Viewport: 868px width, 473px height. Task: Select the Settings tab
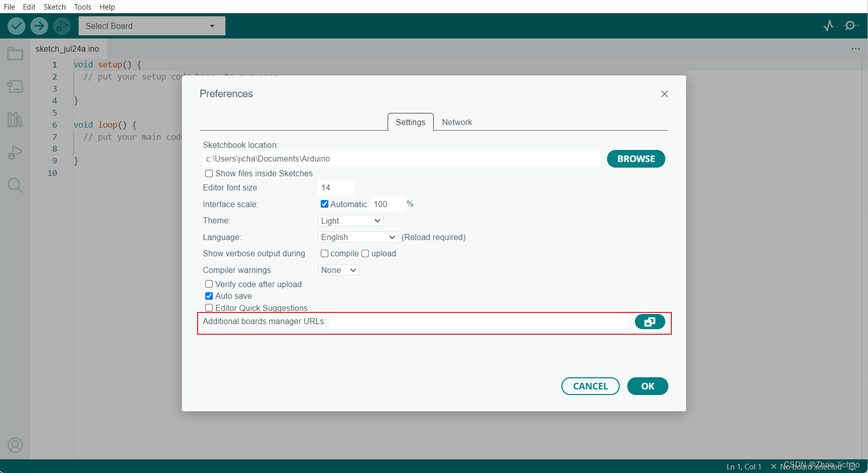410,122
